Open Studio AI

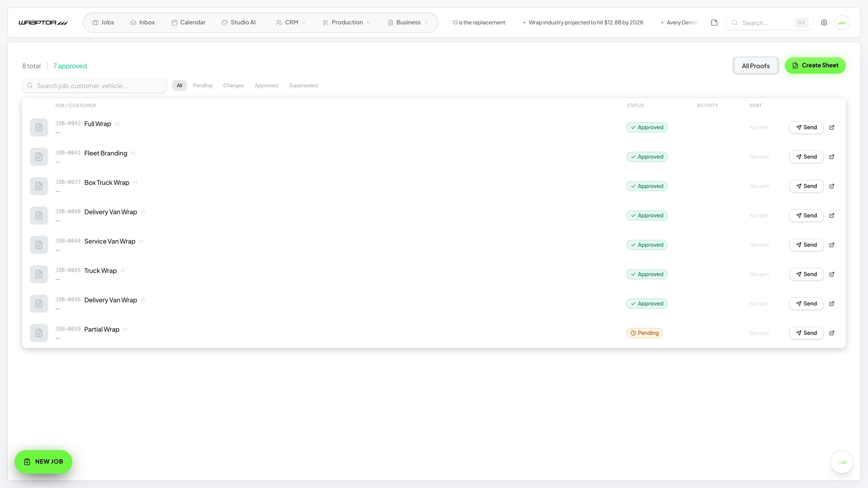pyautogui.click(x=238, y=23)
